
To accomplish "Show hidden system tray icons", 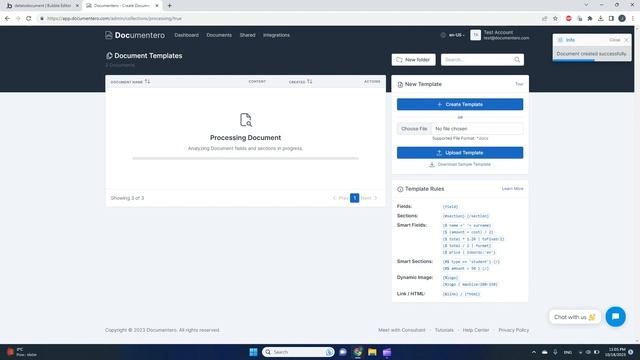I will (533, 352).
